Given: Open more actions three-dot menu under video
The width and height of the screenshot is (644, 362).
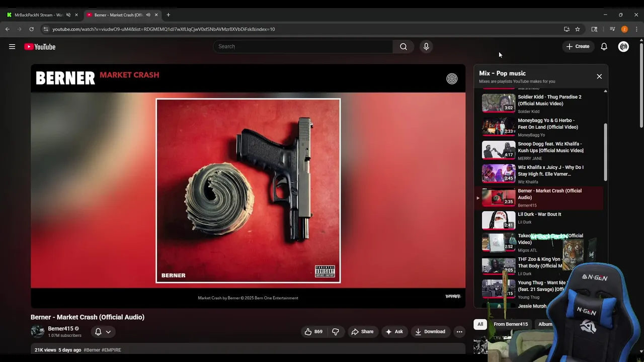Looking at the screenshot, I should tap(459, 331).
